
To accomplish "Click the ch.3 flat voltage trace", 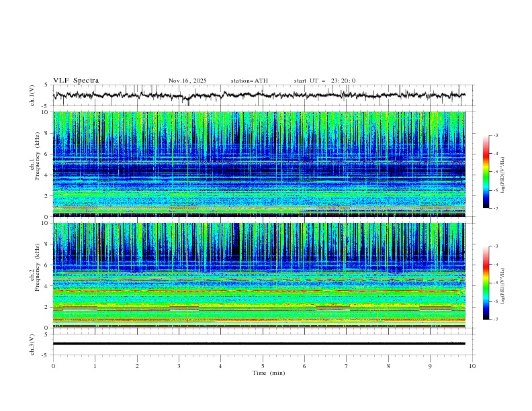I will click(259, 344).
